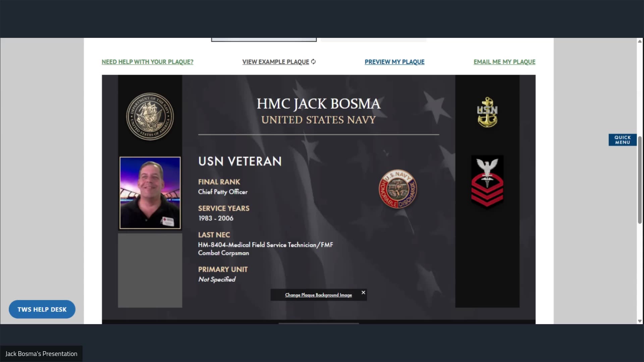This screenshot has height=362, width=644.
Task: Open Need Help With Your Plaque link
Action: (148, 62)
